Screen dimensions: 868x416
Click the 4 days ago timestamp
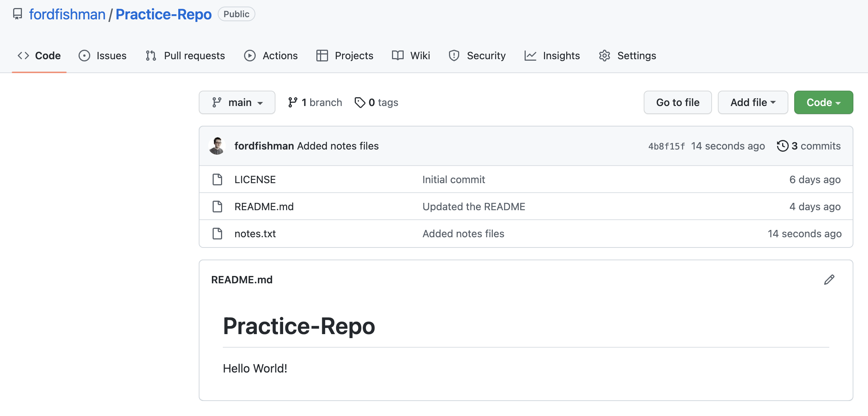point(815,207)
